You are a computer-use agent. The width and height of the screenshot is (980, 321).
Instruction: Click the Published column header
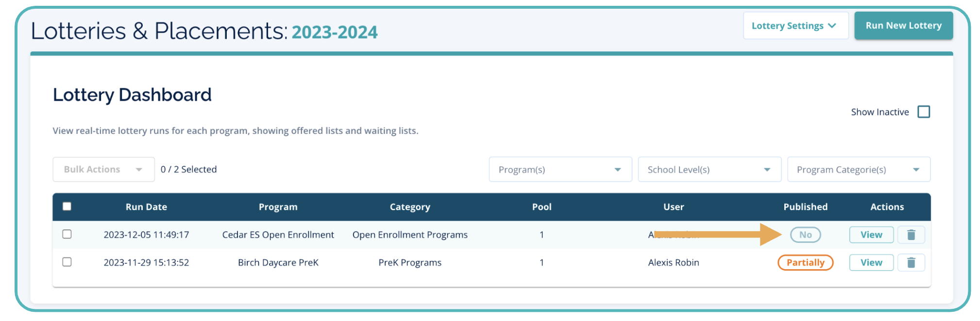click(805, 207)
